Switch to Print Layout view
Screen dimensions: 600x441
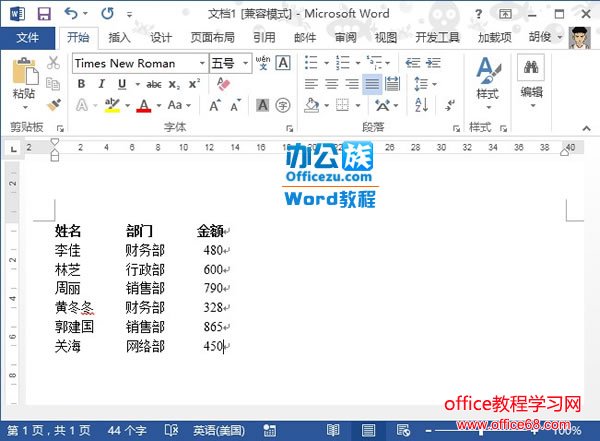[x=368, y=430]
